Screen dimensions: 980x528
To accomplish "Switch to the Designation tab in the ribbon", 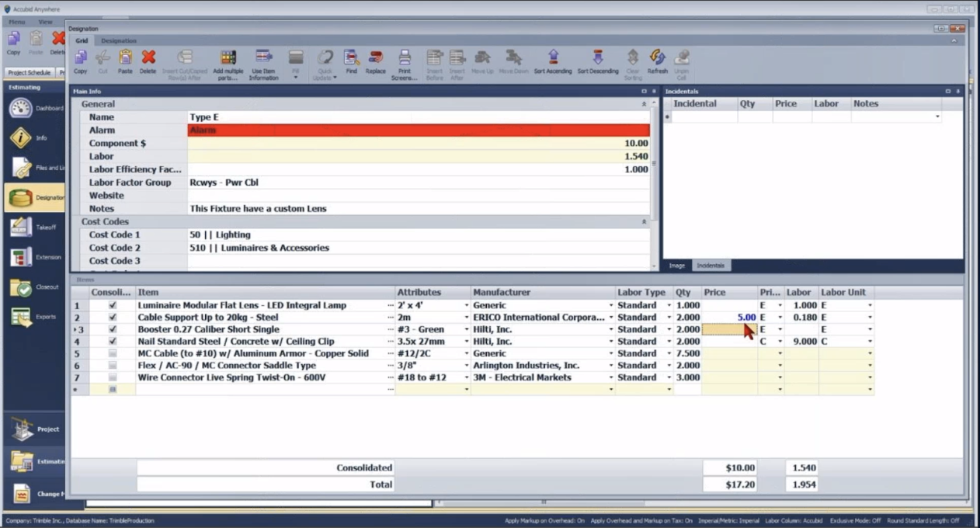I will (x=117, y=40).
